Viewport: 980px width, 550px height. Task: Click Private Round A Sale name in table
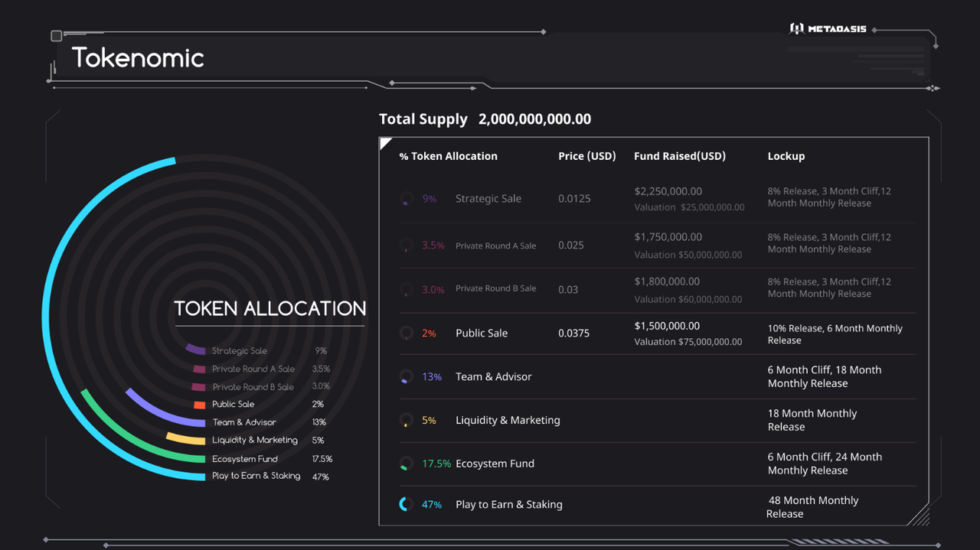click(x=496, y=246)
